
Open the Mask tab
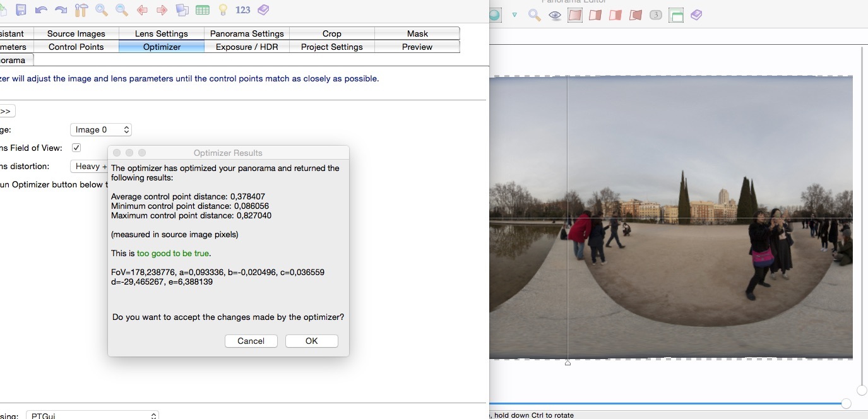[x=417, y=33]
